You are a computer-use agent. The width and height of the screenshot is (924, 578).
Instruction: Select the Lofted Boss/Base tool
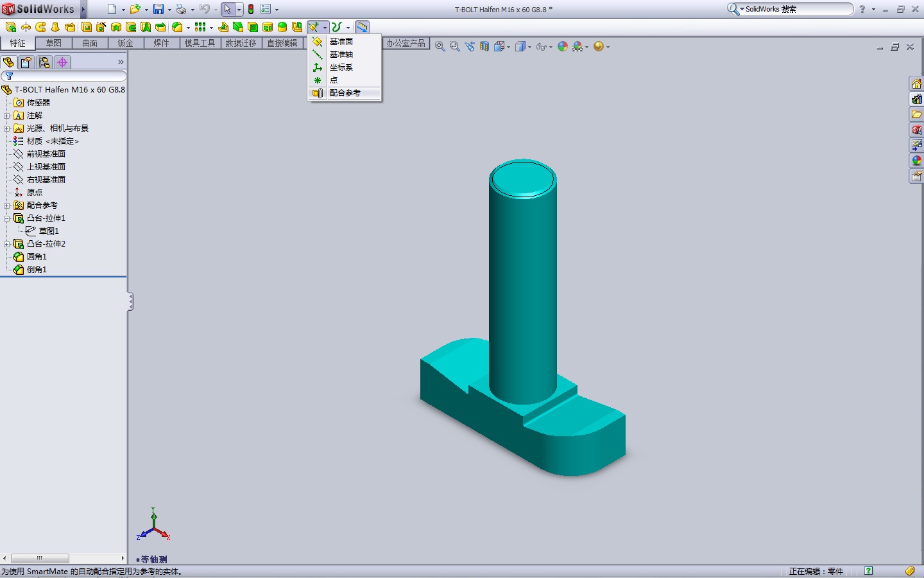(55, 27)
